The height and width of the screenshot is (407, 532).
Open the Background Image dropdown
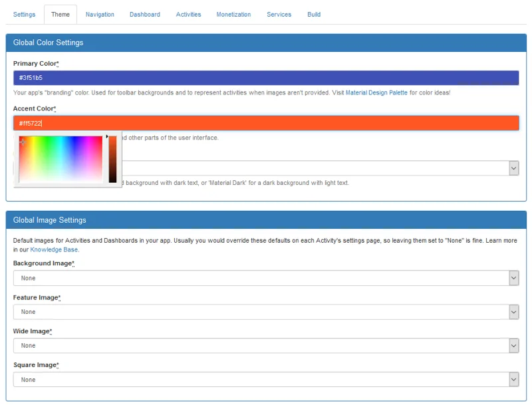point(266,278)
